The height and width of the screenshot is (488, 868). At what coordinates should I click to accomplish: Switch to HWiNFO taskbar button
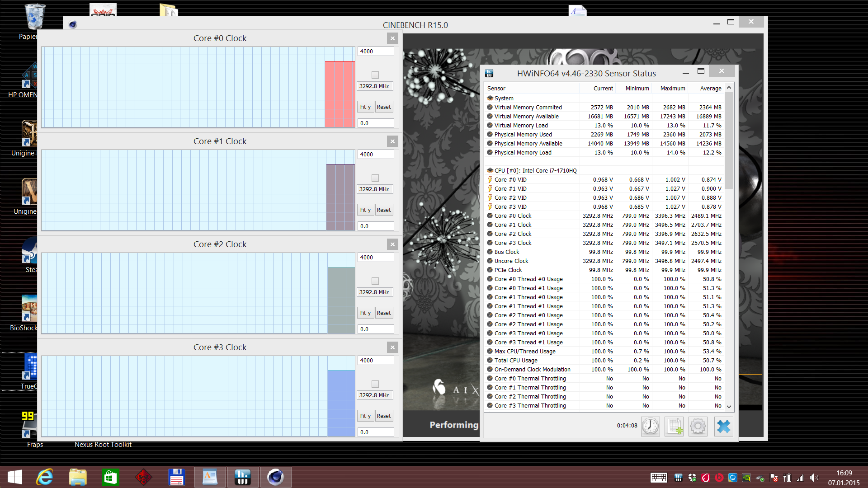243,477
